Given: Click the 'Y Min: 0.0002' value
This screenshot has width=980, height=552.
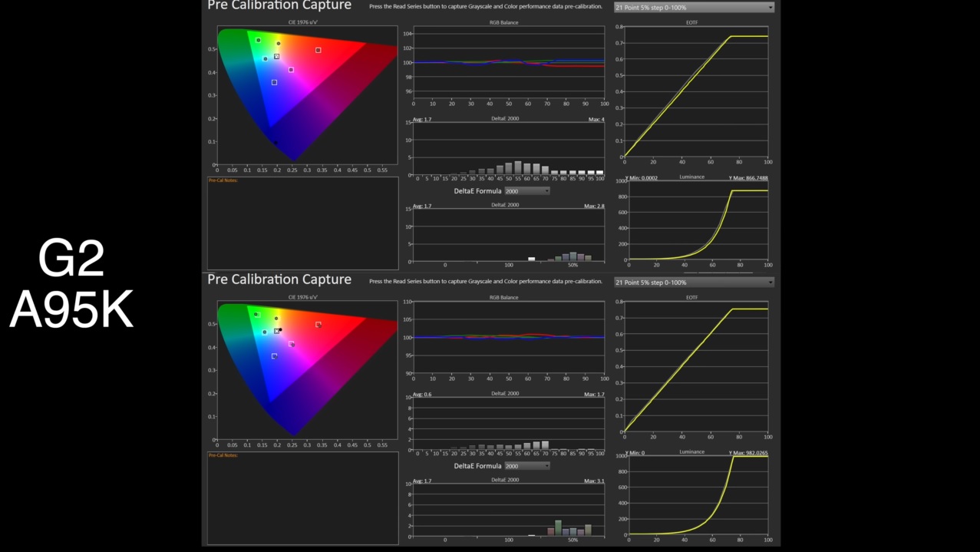Looking at the screenshot, I should tap(642, 177).
